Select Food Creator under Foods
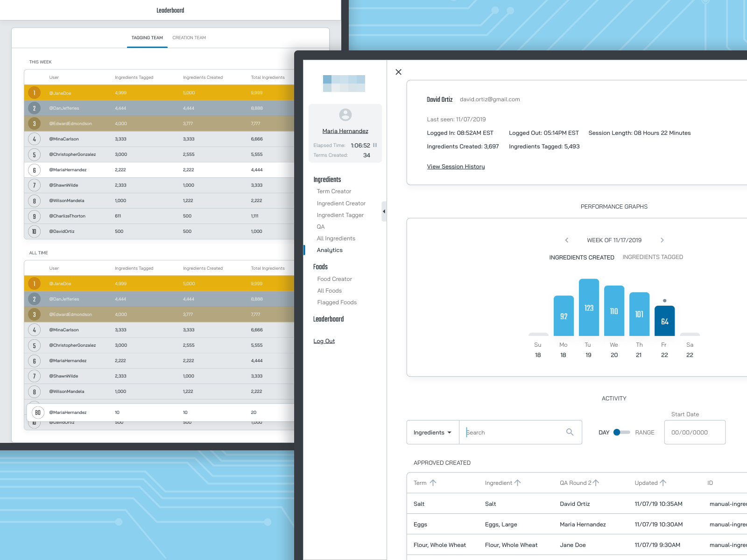The height and width of the screenshot is (560, 747). pyautogui.click(x=334, y=279)
